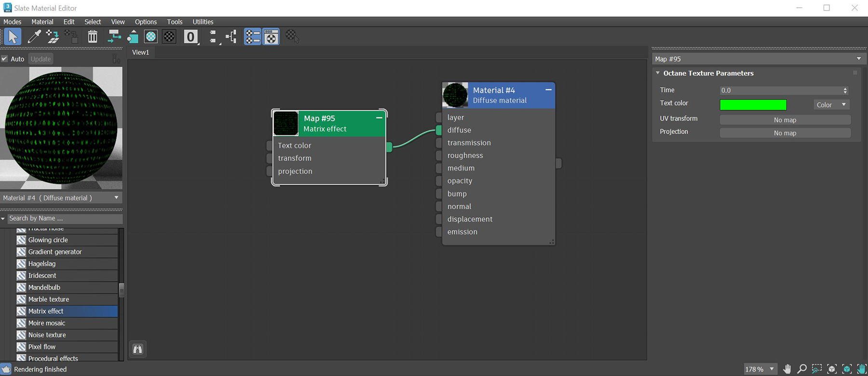This screenshot has width=868, height=376.
Task: Zoom Tool magnifier icon
Action: coord(802,369)
